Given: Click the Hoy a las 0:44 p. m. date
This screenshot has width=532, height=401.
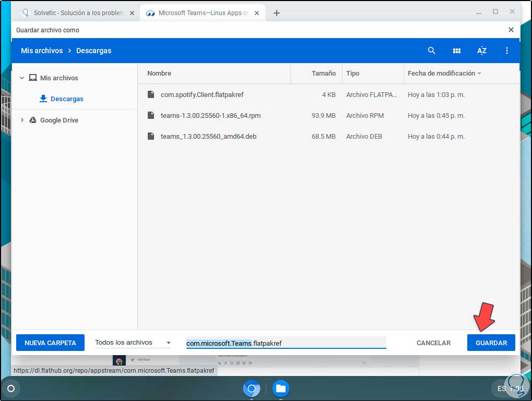Looking at the screenshot, I should (436, 136).
